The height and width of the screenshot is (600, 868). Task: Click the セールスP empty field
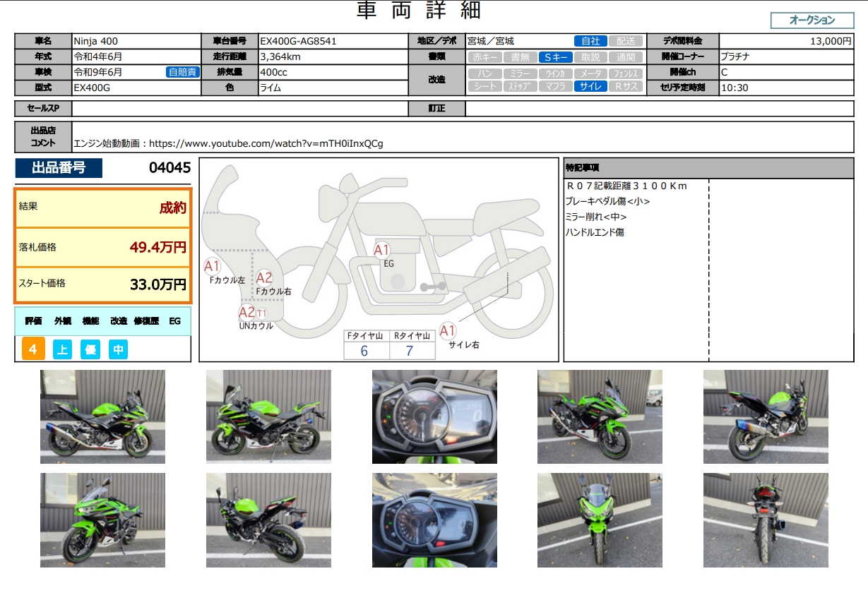(240, 109)
